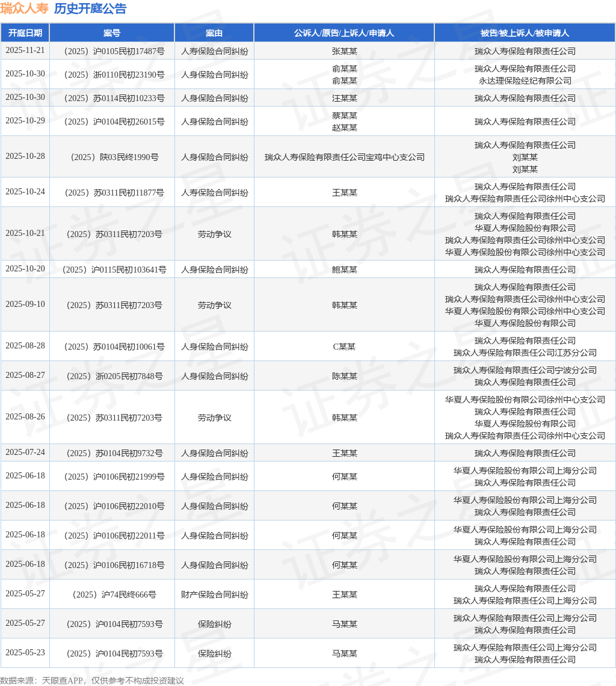616x686 pixels.
Task: Click case number 苏0311民初11877号
Action: click(x=114, y=193)
